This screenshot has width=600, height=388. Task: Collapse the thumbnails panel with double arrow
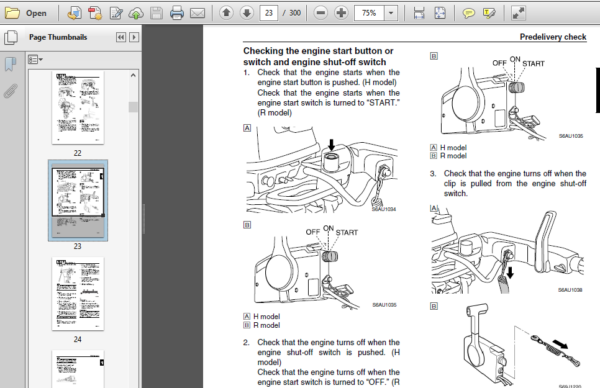[121, 37]
